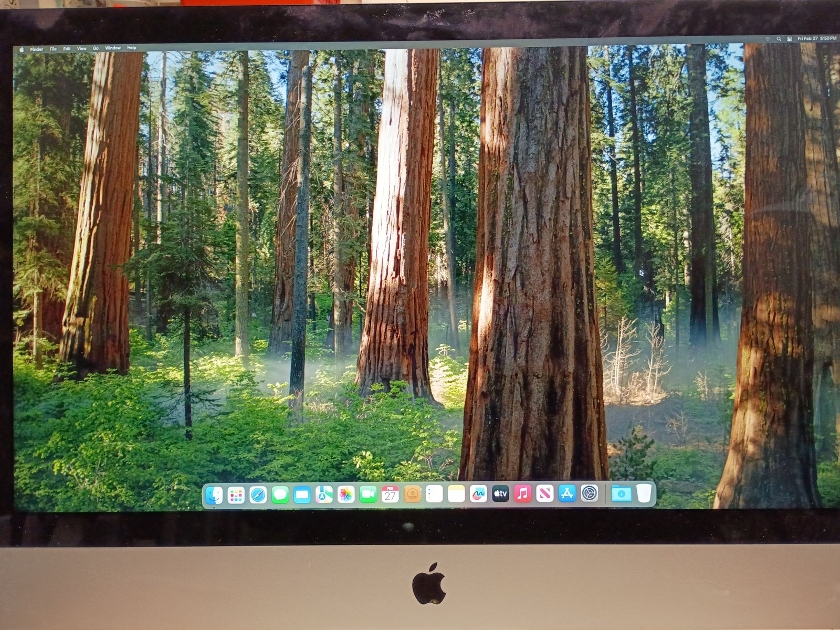Open the File menu
840x630 pixels.
(x=53, y=49)
